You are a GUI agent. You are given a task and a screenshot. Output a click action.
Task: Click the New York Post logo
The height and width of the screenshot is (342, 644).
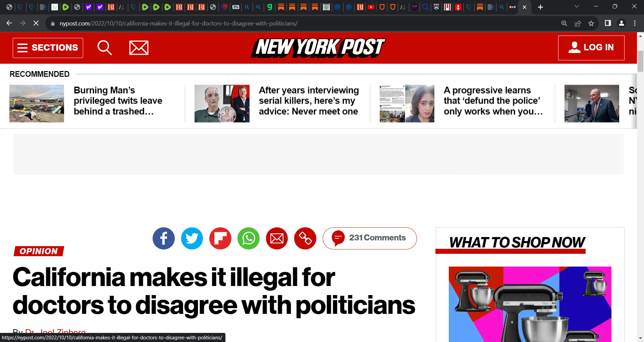coord(318,48)
